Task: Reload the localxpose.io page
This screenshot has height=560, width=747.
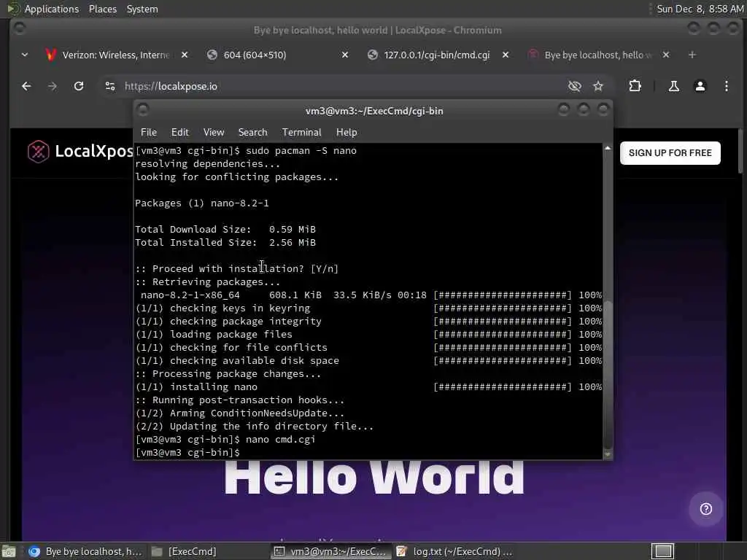Action: (x=79, y=86)
